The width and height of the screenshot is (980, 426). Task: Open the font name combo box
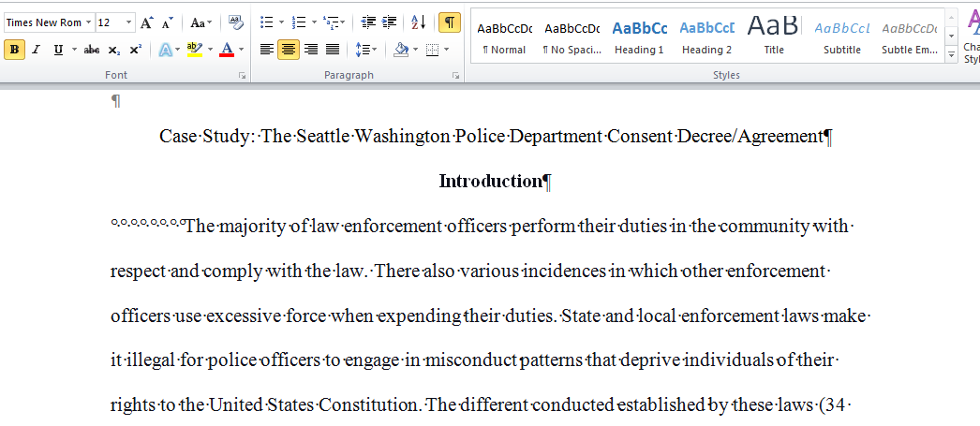(50, 23)
